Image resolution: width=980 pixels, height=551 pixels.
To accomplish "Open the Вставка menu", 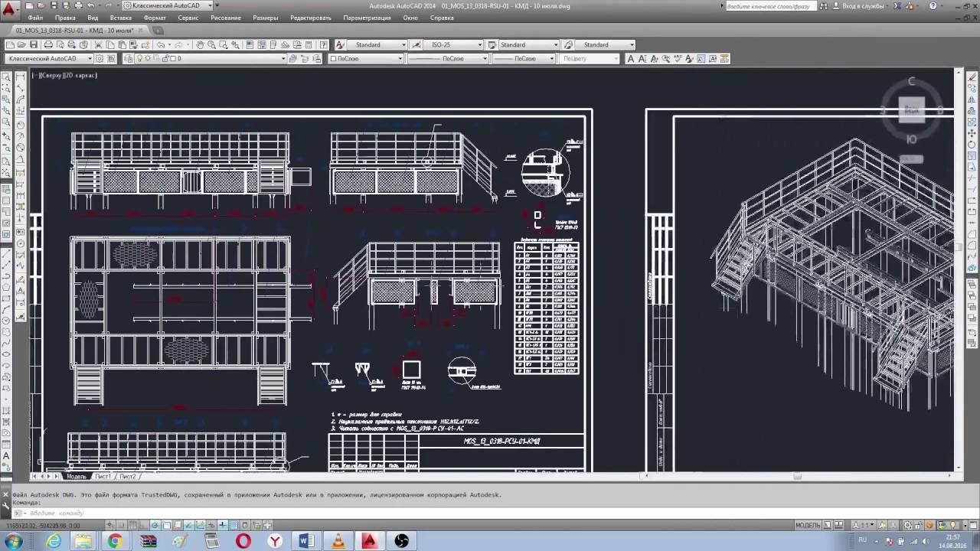I will pos(121,18).
